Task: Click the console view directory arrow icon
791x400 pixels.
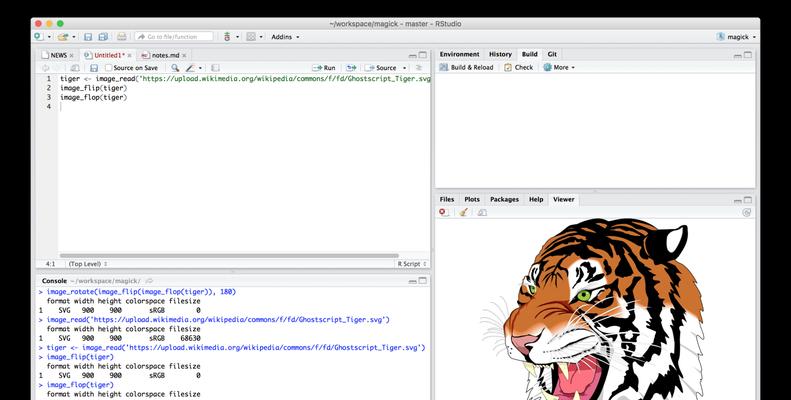Action: click(x=149, y=281)
